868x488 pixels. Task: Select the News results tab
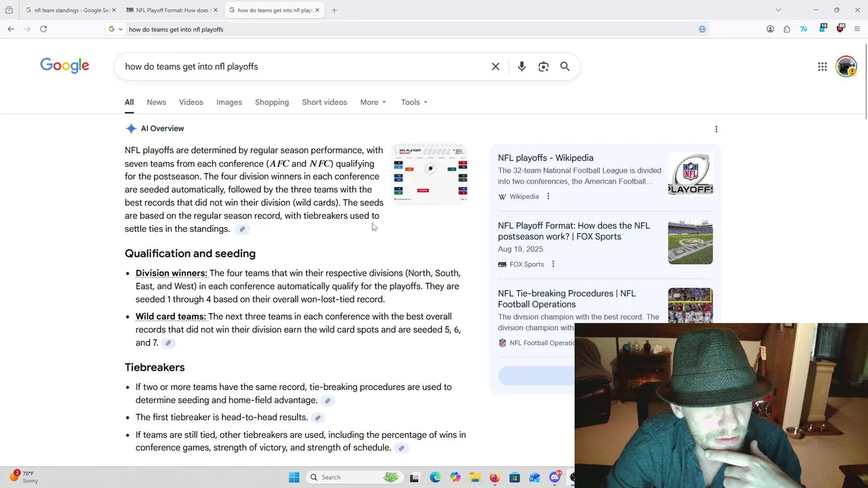pos(156,102)
